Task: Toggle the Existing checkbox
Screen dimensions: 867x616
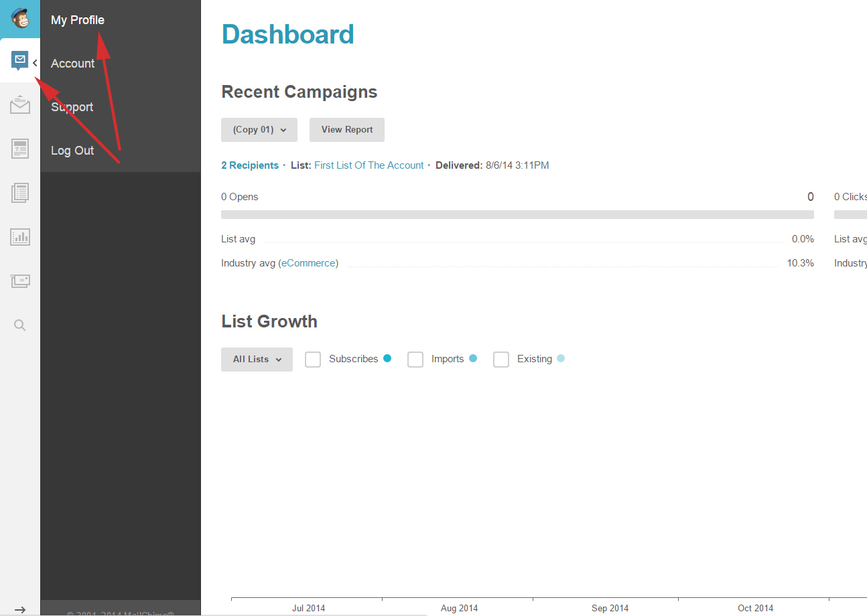Action: pos(501,360)
